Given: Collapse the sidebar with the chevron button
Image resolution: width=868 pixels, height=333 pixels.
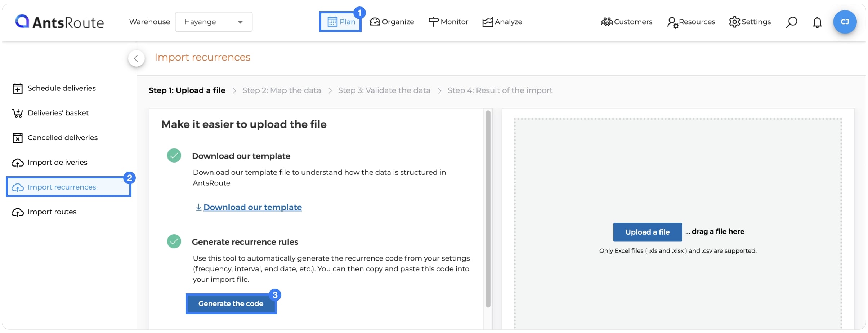Looking at the screenshot, I should tap(136, 58).
